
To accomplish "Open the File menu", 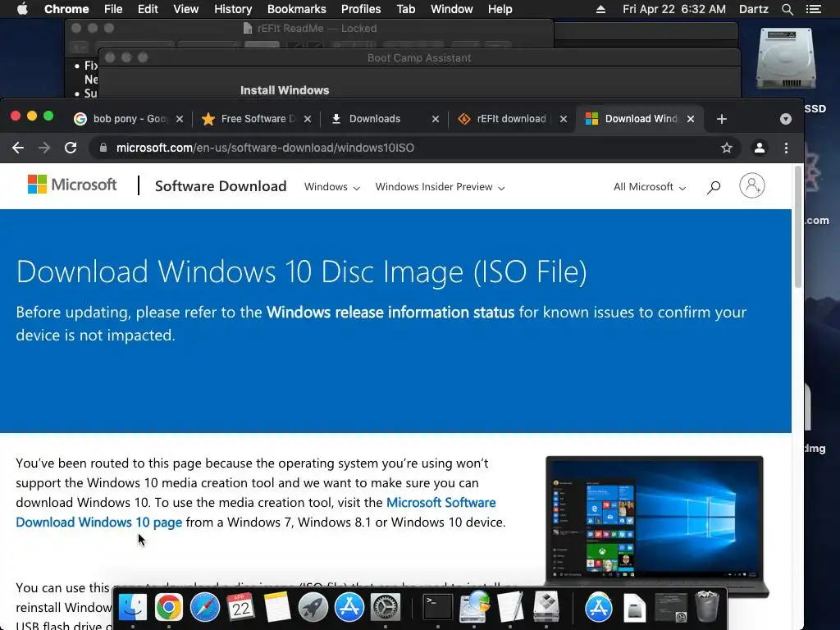I will [x=113, y=9].
